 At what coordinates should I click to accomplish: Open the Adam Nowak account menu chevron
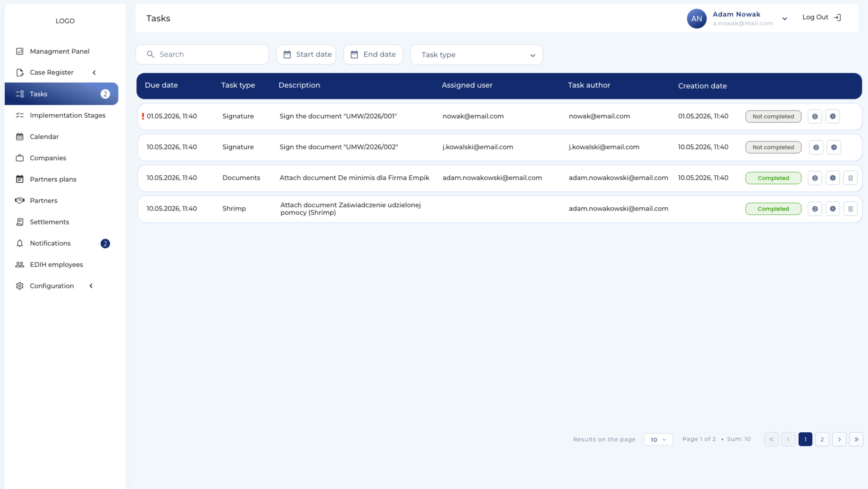click(785, 19)
